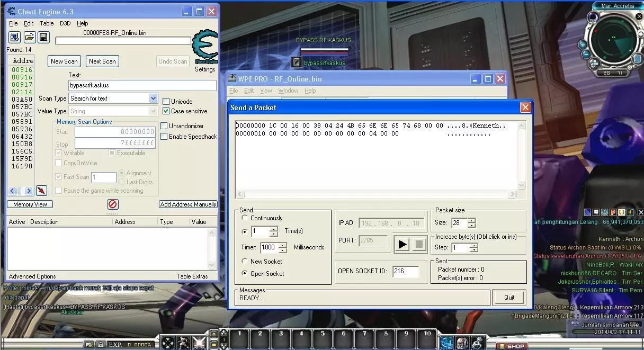Choose the New Socket radio option
Viewport: 644px width, 350px height.
pos(244,261)
